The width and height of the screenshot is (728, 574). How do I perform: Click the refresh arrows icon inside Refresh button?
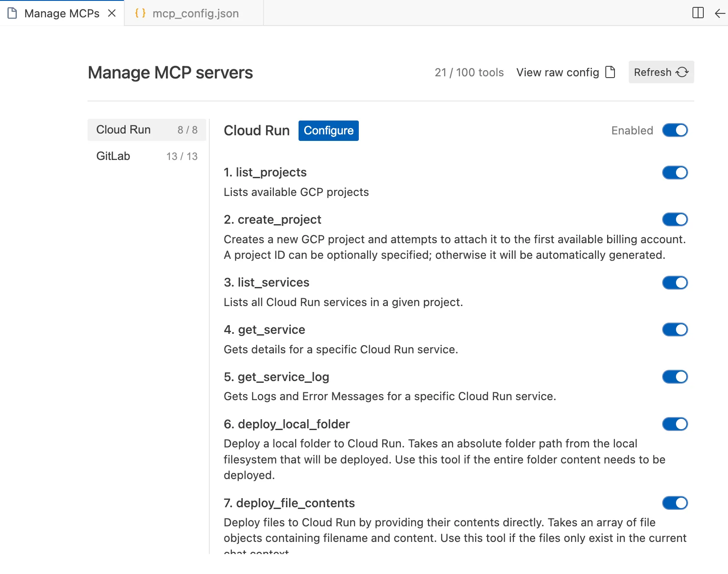[681, 72]
